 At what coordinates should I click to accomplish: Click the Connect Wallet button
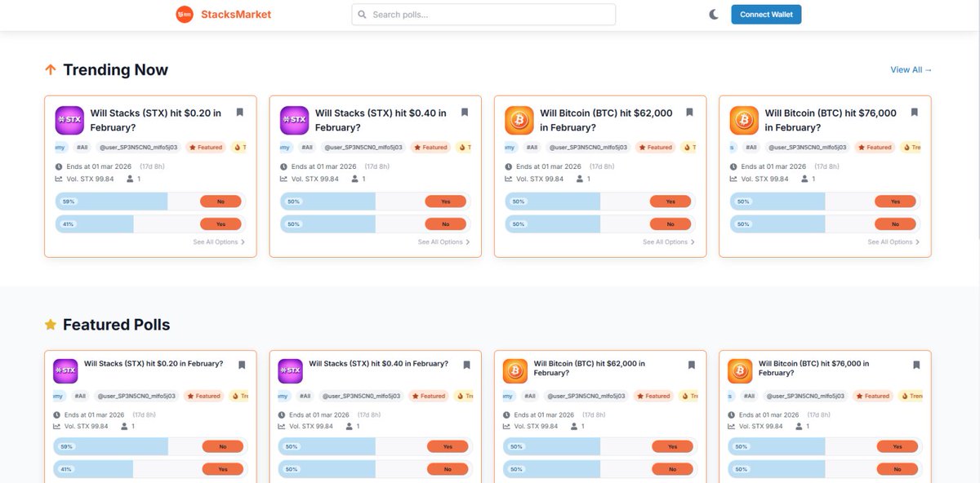pos(766,14)
